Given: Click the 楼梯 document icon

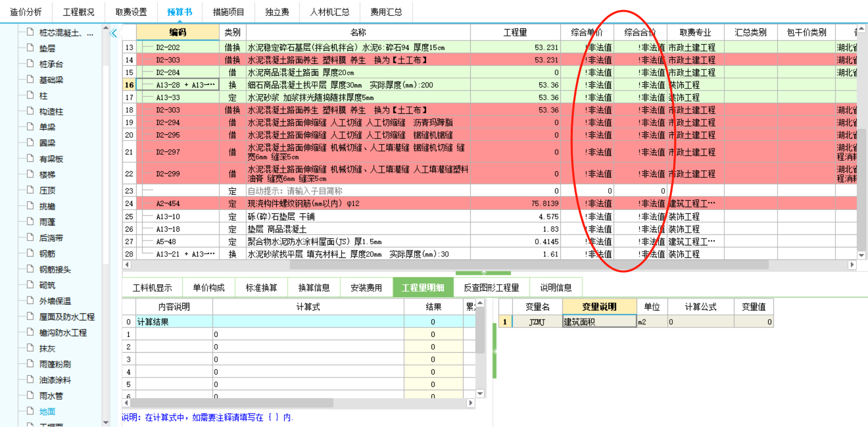Looking at the screenshot, I should [31, 174].
